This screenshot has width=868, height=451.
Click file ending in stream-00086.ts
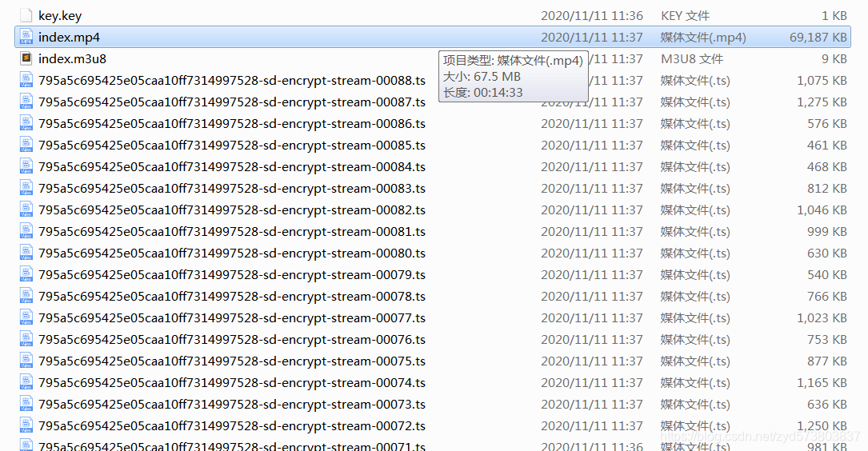pos(232,123)
